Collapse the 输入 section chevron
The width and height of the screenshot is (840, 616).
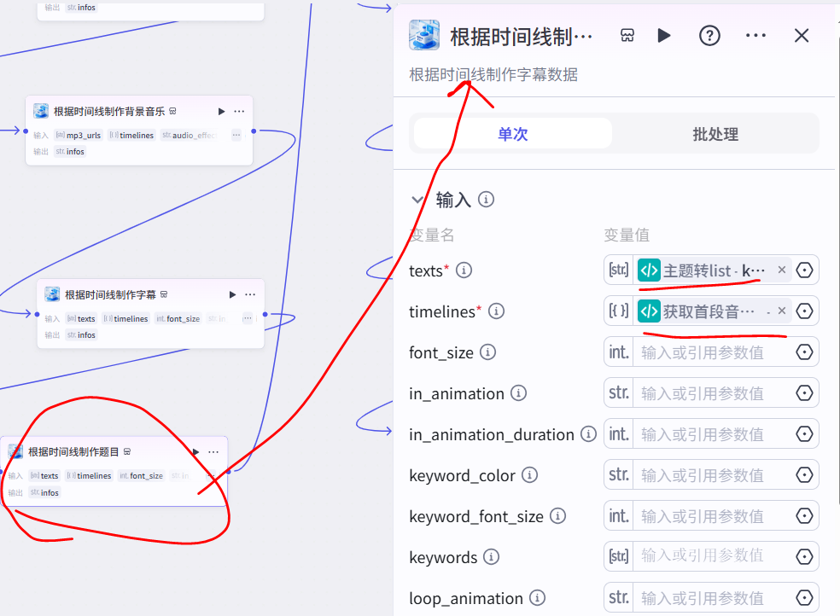417,200
